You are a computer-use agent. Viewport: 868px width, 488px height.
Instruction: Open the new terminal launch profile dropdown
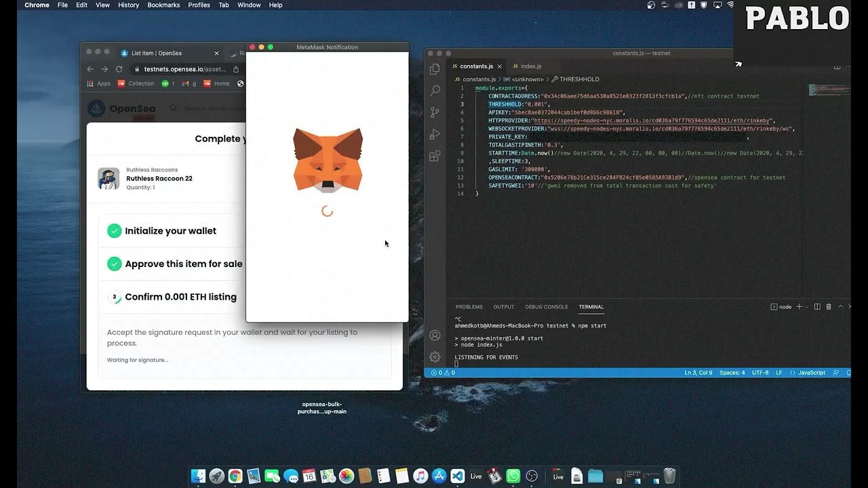(807, 307)
